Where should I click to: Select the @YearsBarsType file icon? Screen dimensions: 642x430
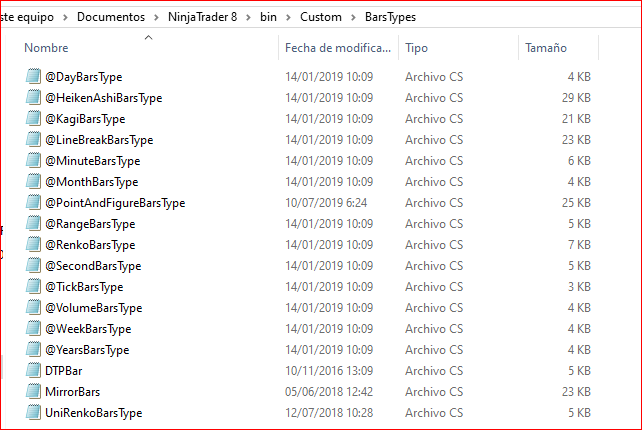coord(33,349)
